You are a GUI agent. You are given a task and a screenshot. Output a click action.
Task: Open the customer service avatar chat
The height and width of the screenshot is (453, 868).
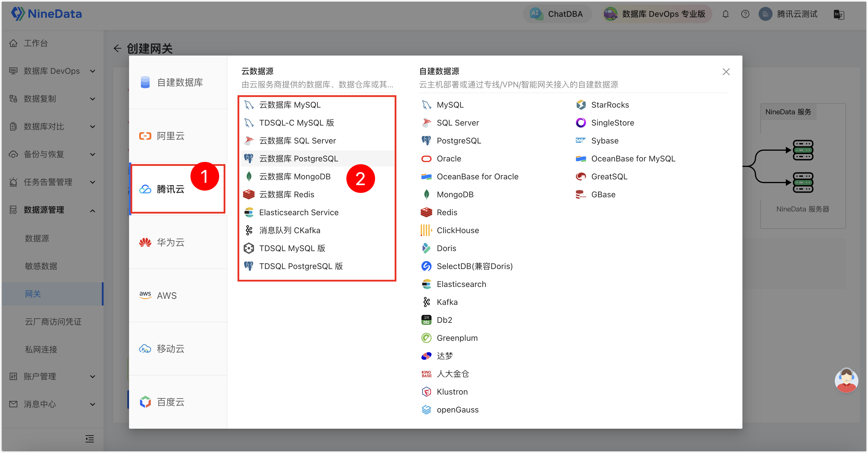pos(846,380)
